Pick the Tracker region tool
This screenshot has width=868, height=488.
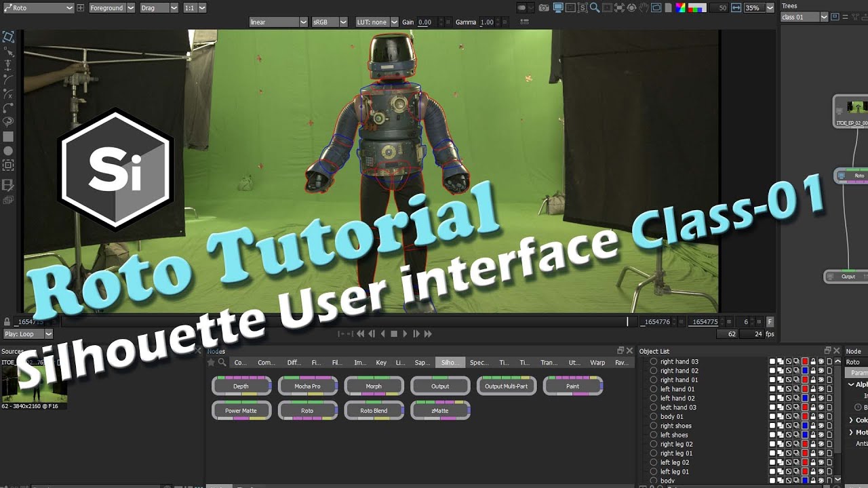8,165
